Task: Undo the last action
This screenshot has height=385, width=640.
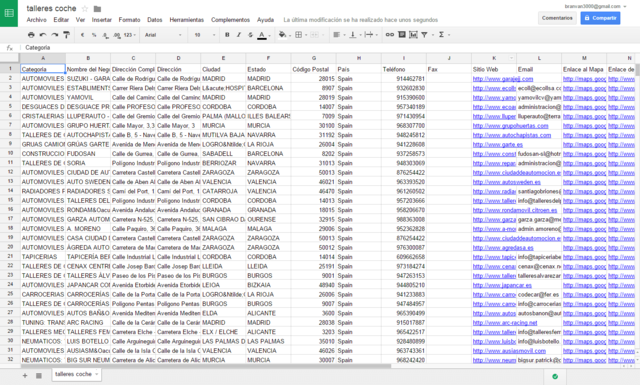Action: point(43,35)
